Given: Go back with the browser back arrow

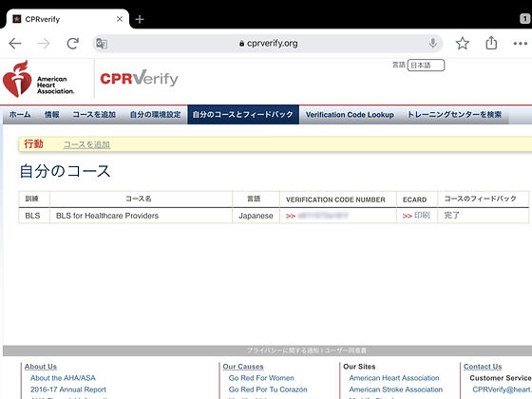Looking at the screenshot, I should point(15,44).
